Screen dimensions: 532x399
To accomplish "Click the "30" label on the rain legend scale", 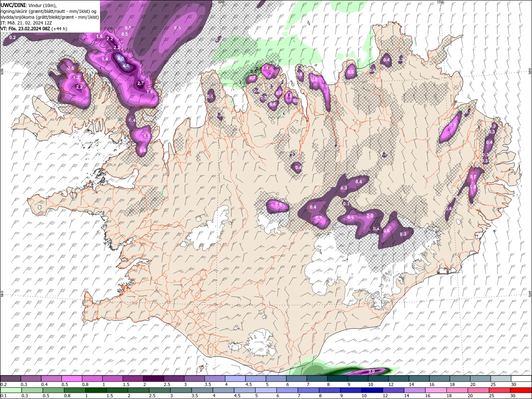I will (513, 396).
